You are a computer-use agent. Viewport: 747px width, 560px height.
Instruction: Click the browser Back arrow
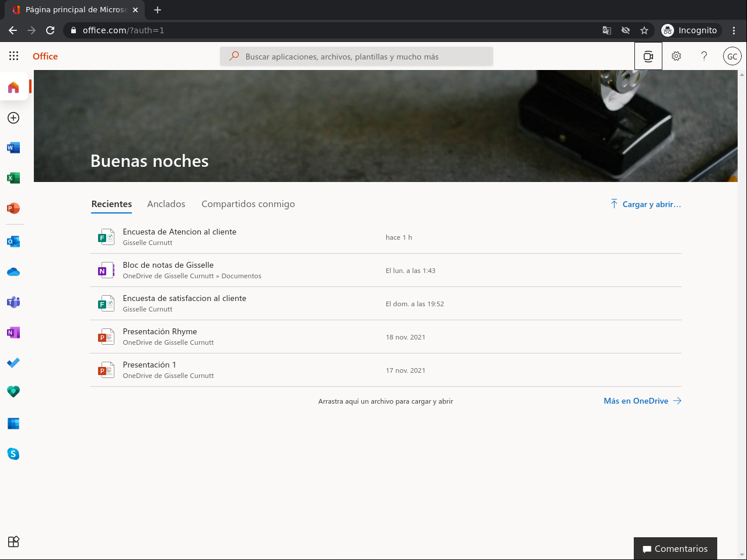click(13, 30)
